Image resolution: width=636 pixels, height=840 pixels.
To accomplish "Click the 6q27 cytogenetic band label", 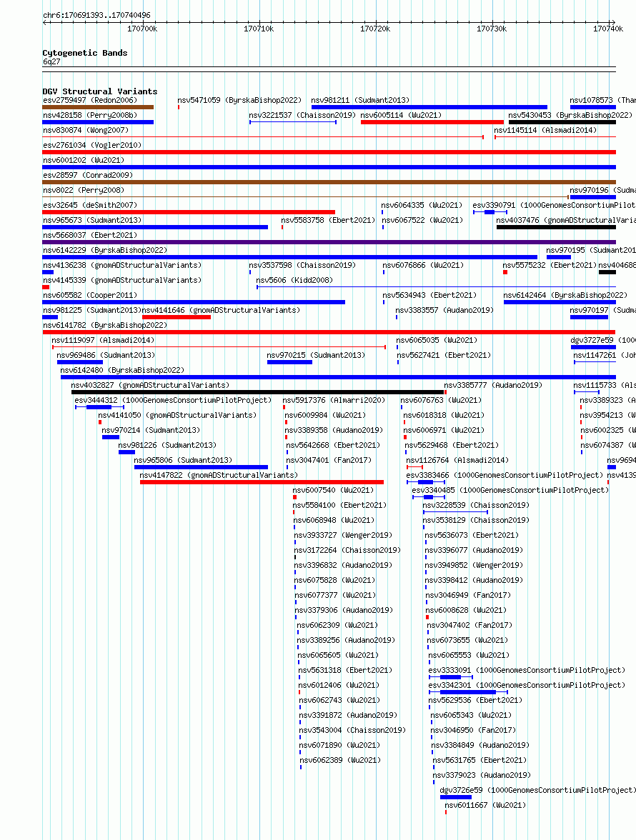I will click(x=51, y=61).
